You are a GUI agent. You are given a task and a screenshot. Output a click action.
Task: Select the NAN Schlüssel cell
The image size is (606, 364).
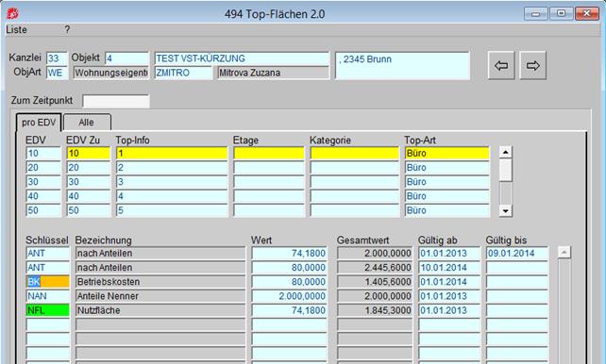48,296
